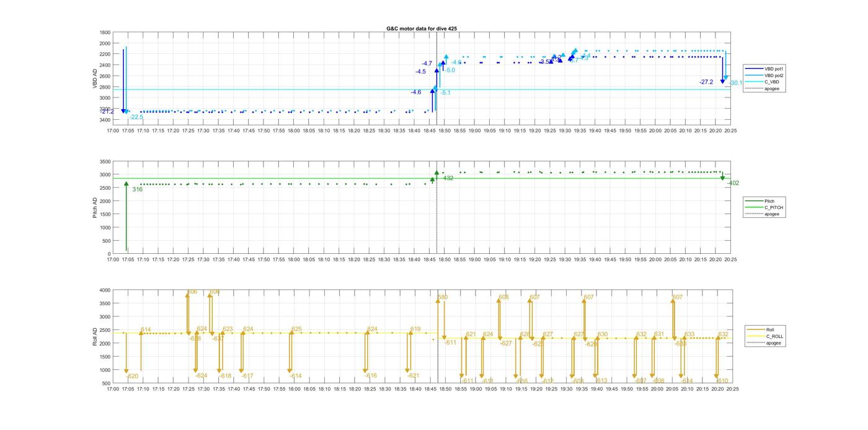Click 'apogee' in the Roll legend

tap(765, 343)
